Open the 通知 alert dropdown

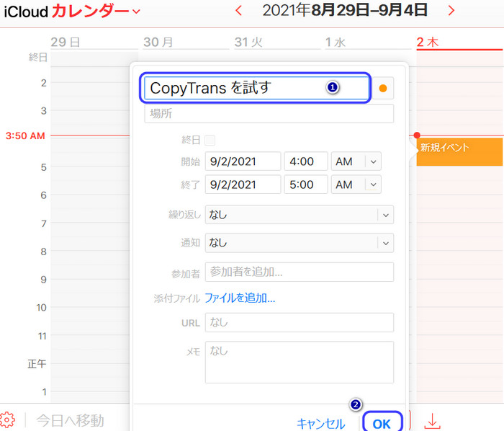point(300,243)
